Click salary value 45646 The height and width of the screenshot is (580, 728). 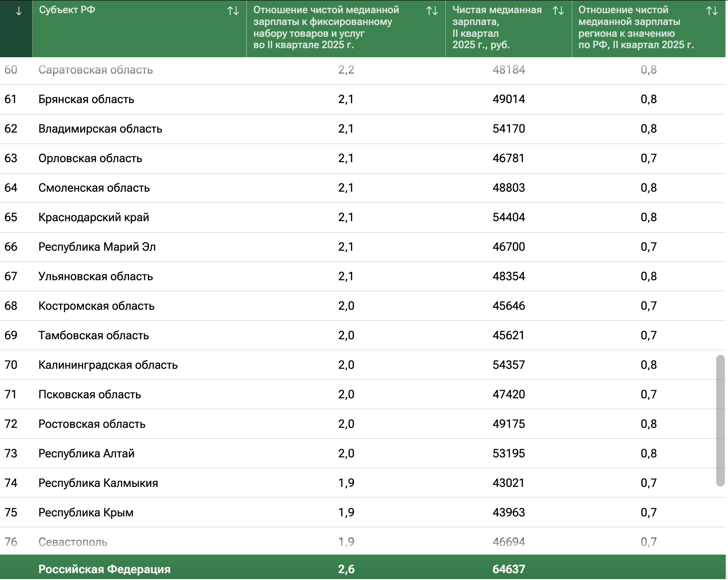(x=509, y=306)
